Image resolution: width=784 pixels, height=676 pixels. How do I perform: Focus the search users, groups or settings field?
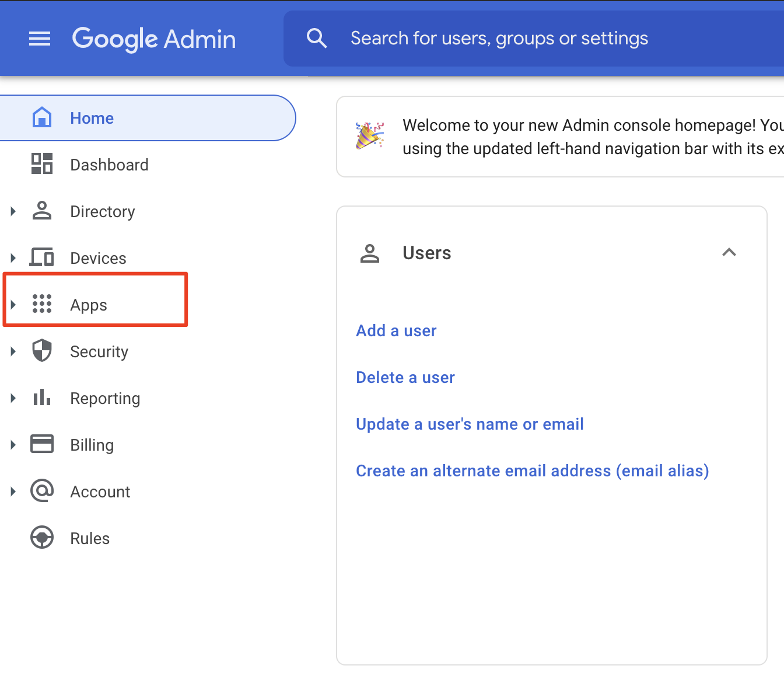click(x=534, y=39)
